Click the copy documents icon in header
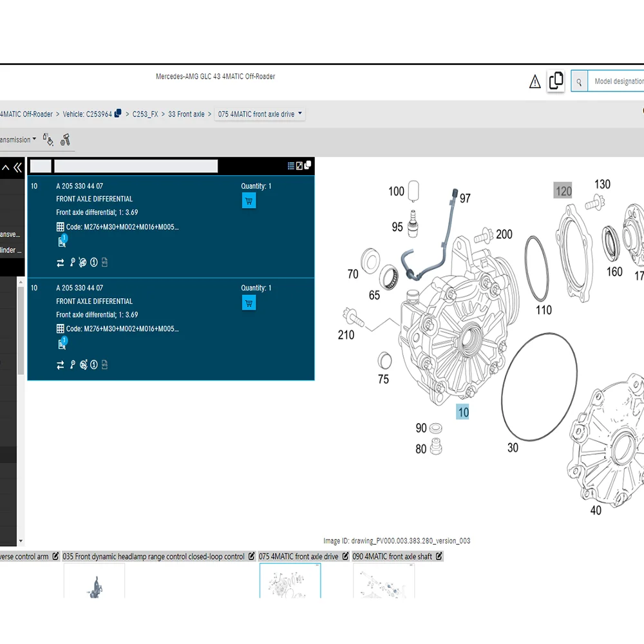The width and height of the screenshot is (644, 644). 556,81
